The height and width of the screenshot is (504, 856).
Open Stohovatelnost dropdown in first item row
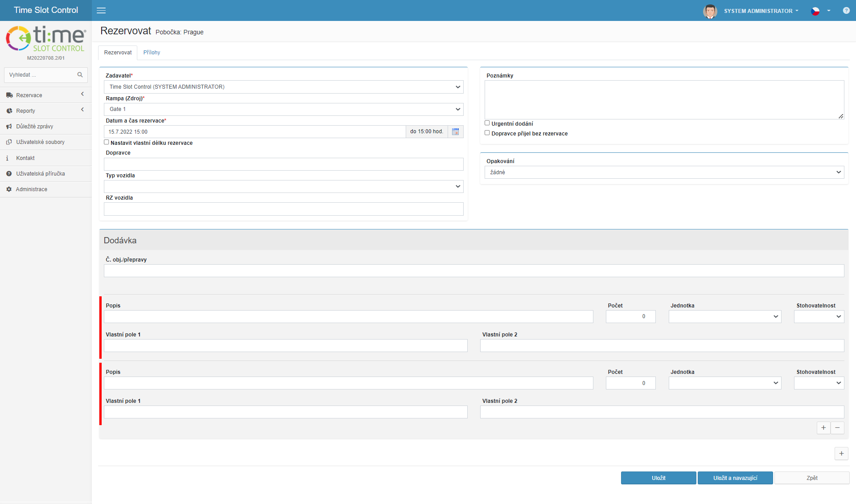coord(819,316)
